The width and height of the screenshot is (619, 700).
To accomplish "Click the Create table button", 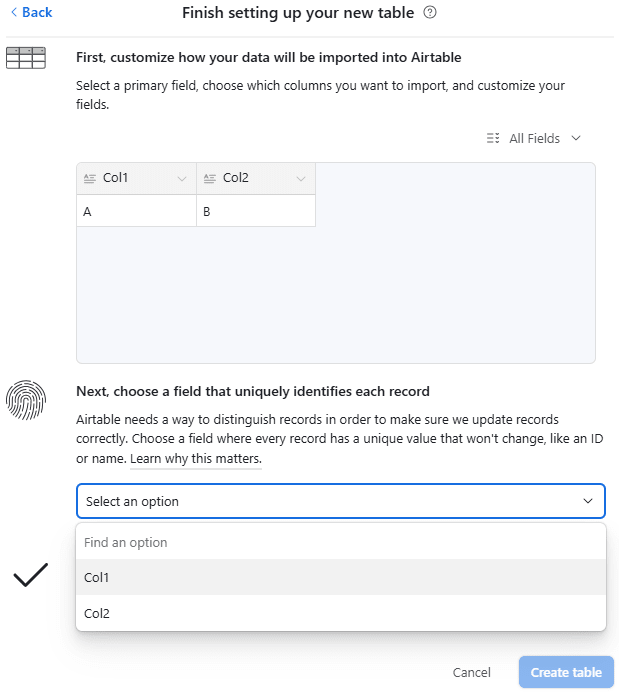I will (x=566, y=672).
